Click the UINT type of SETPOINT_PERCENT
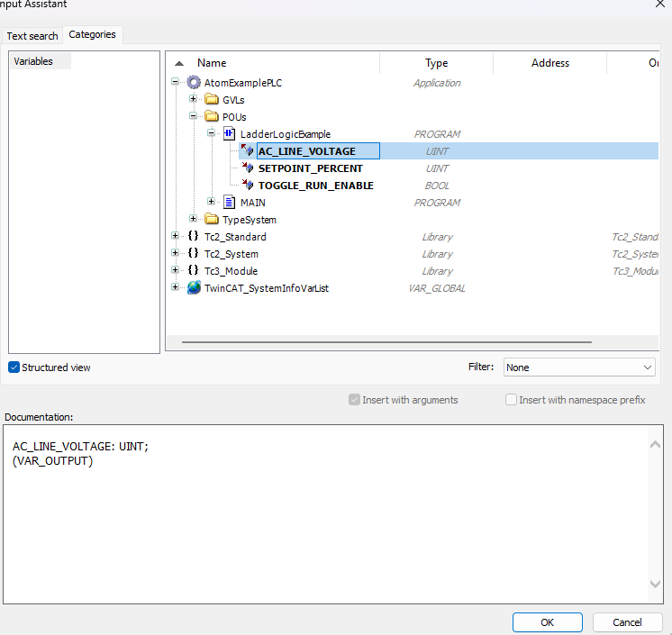The height and width of the screenshot is (635, 672). [437, 168]
